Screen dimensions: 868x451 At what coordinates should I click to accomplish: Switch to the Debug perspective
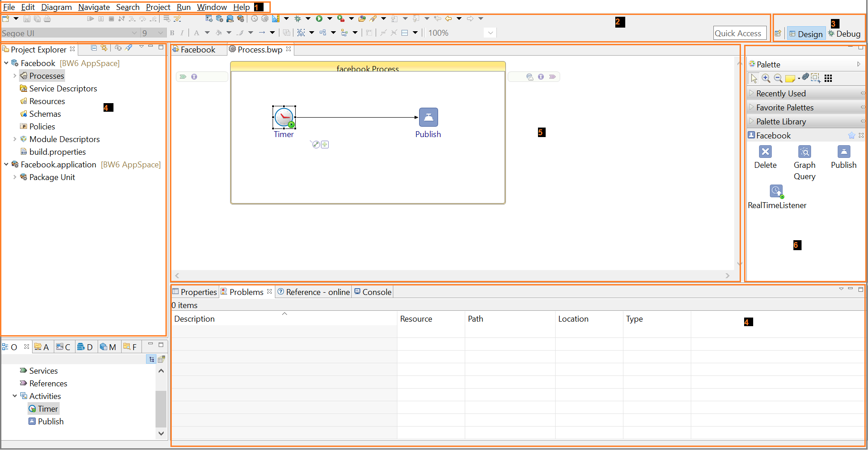click(844, 34)
